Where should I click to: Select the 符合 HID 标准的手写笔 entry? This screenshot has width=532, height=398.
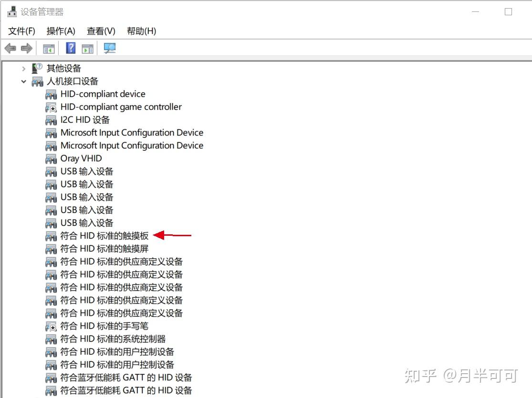104,325
